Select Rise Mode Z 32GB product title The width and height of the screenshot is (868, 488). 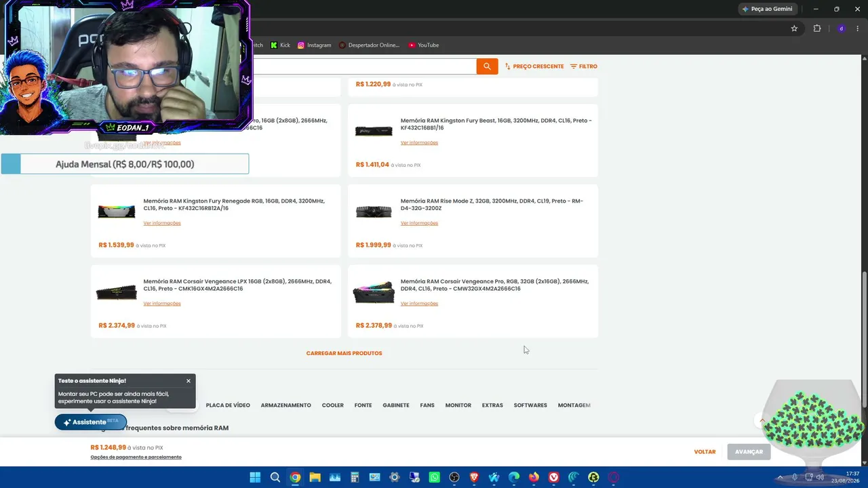tap(492, 205)
